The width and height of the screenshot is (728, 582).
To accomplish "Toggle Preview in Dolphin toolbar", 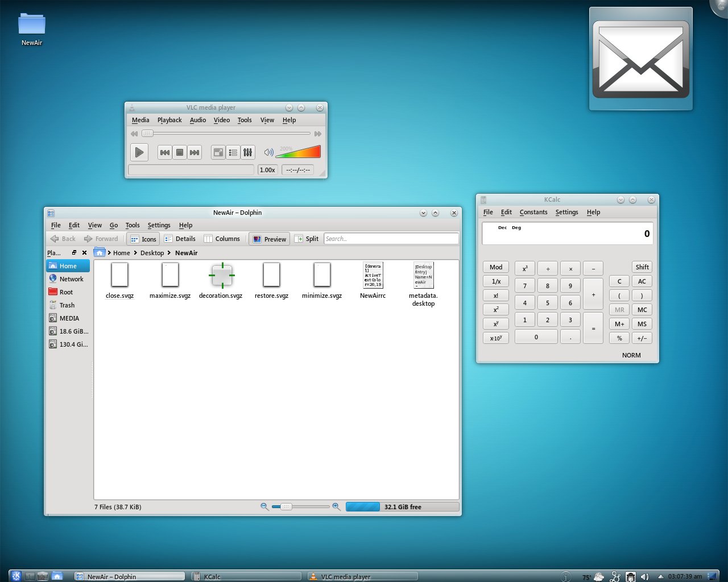I will 269,239.
